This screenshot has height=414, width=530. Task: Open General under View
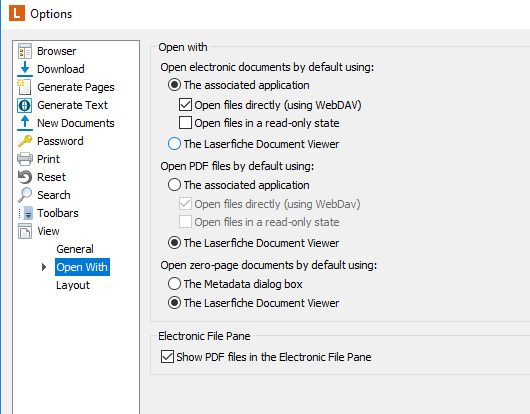pos(75,249)
